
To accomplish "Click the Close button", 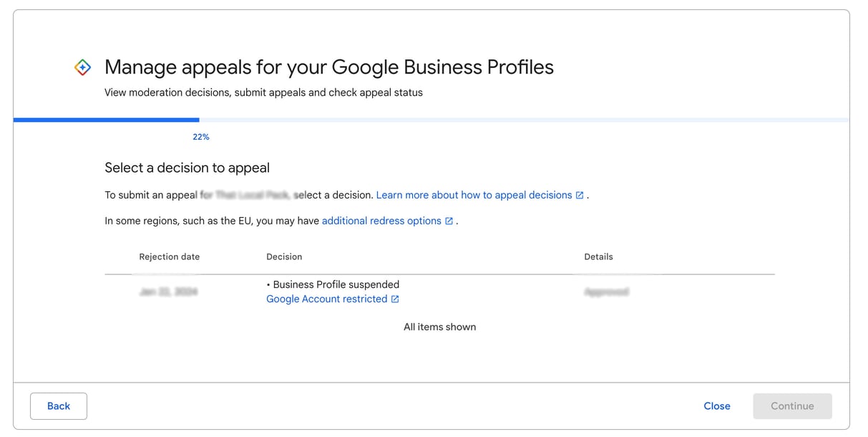I will click(x=717, y=405).
